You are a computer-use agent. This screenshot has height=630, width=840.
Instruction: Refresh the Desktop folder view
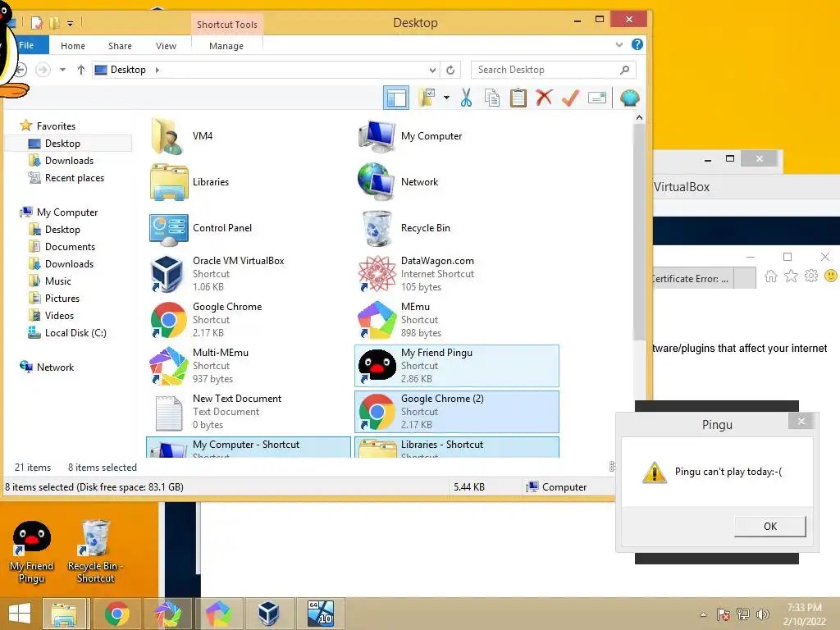450,71
